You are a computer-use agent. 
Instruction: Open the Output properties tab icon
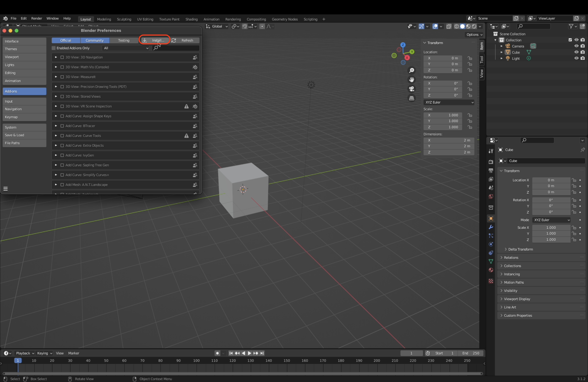click(491, 171)
